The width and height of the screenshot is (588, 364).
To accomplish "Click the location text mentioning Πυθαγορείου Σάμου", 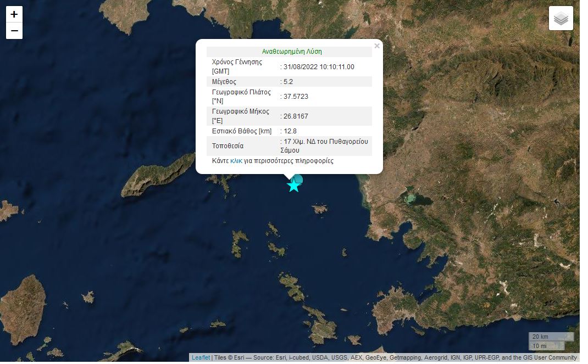I will (x=326, y=145).
